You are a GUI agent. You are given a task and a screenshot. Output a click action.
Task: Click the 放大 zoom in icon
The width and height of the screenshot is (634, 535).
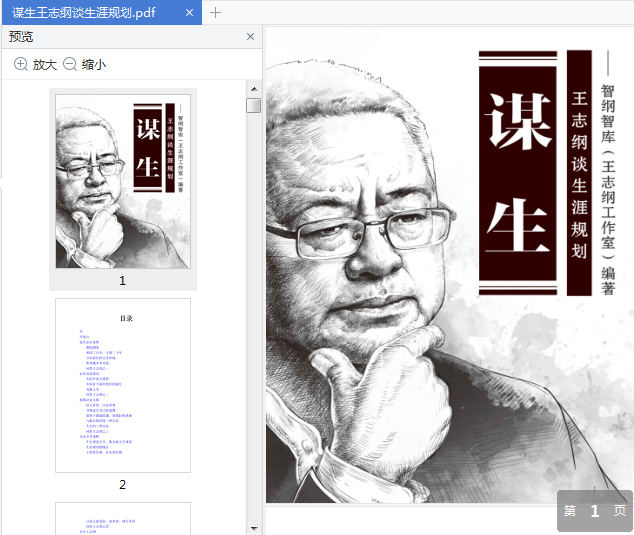click(x=21, y=64)
